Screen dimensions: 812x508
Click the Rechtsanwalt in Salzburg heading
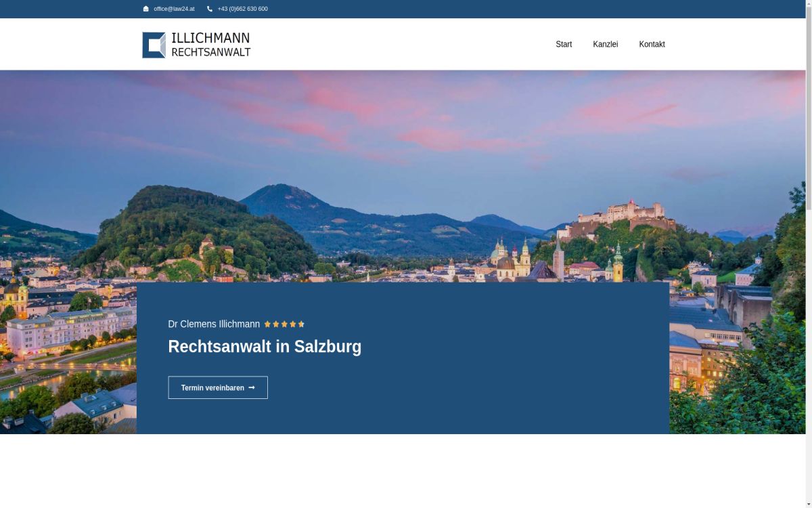click(265, 346)
